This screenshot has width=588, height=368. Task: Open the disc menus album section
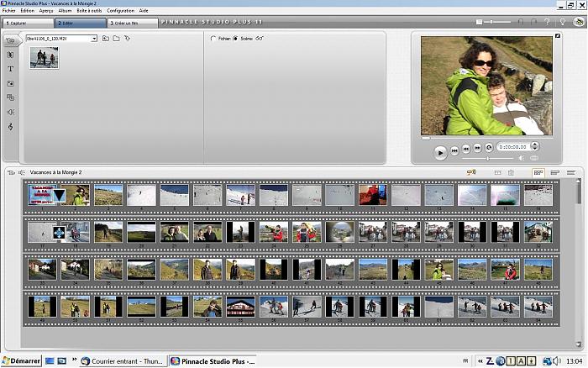coord(10,97)
